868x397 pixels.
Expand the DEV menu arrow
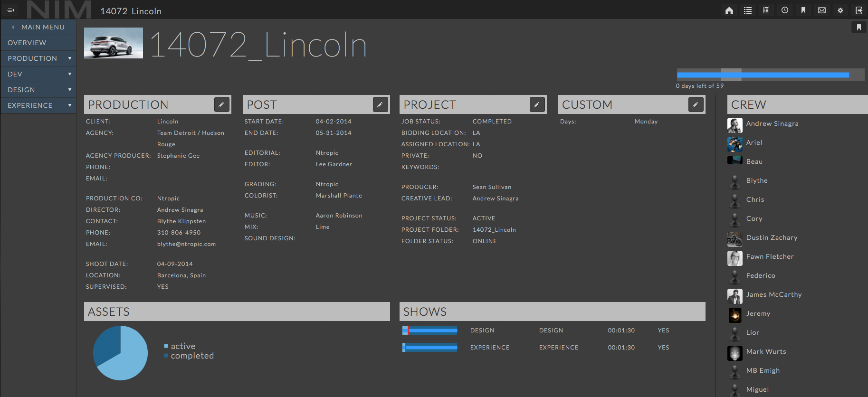click(70, 74)
